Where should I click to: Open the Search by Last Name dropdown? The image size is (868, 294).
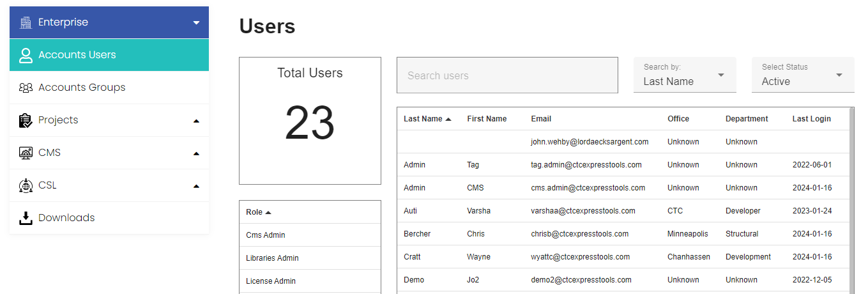click(685, 75)
